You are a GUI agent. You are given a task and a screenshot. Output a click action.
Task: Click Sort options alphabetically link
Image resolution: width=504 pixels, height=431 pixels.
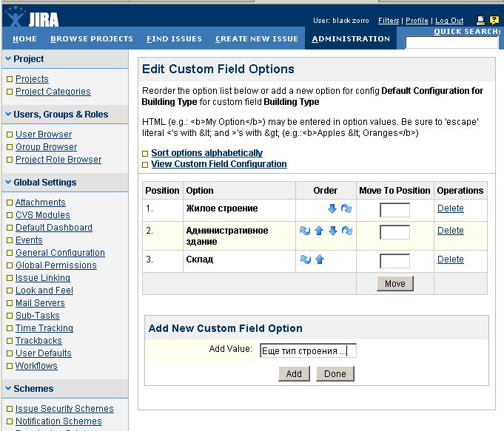click(x=207, y=153)
